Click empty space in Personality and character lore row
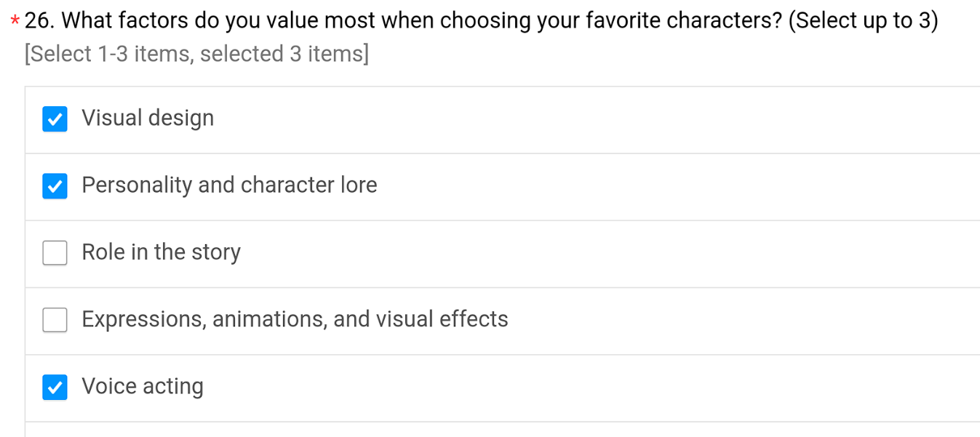The image size is (980, 437). point(677,186)
